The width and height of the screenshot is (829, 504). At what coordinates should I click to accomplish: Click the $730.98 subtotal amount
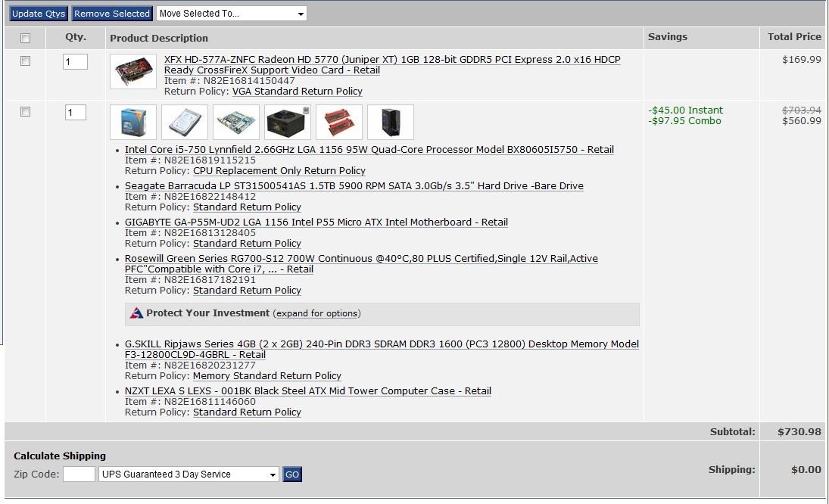(x=799, y=432)
